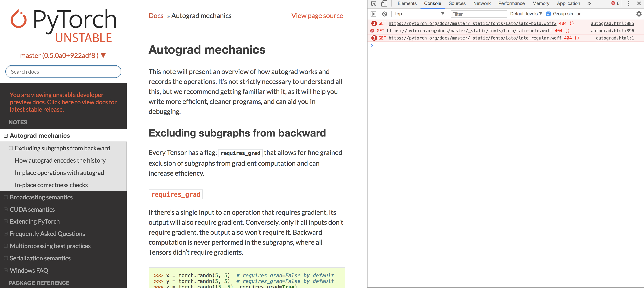This screenshot has width=644, height=288.
Task: Show more DevTools tabs via chevron
Action: tap(589, 3)
